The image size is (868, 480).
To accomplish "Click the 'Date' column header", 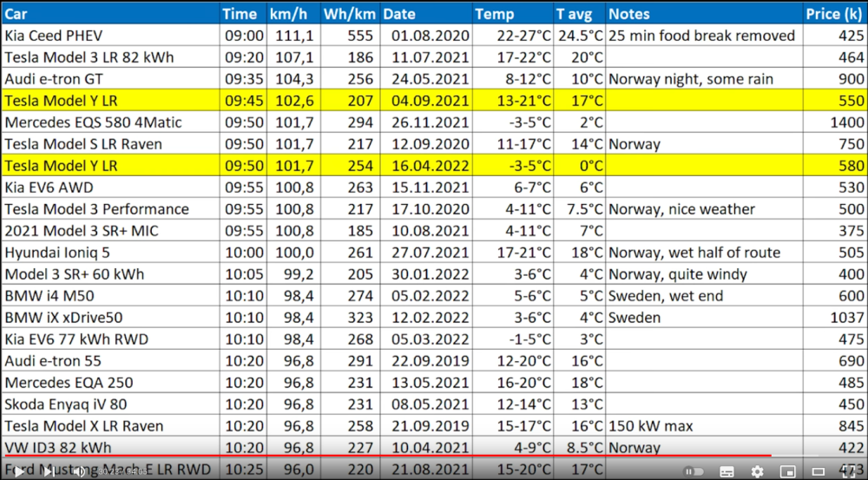I will [426, 13].
